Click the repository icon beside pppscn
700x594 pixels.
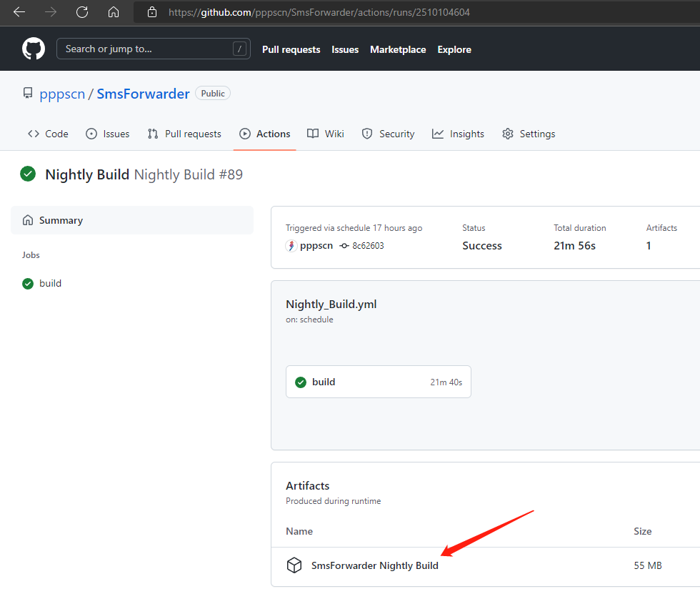[x=28, y=94]
